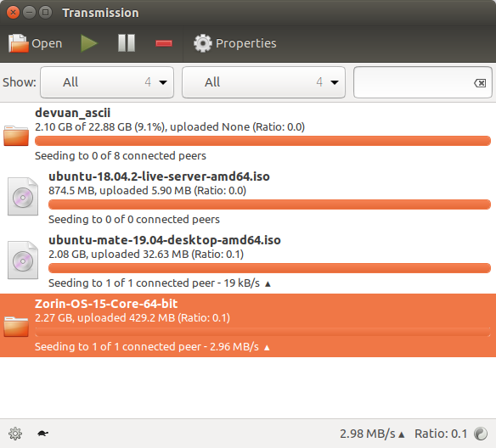
Task: Clear the search field with the erase icon
Action: coord(480,83)
